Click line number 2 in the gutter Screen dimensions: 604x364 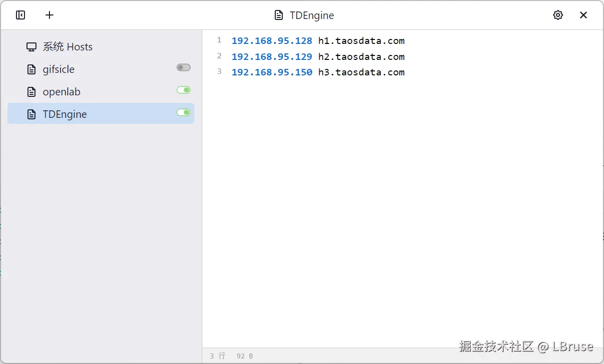pyautogui.click(x=219, y=55)
